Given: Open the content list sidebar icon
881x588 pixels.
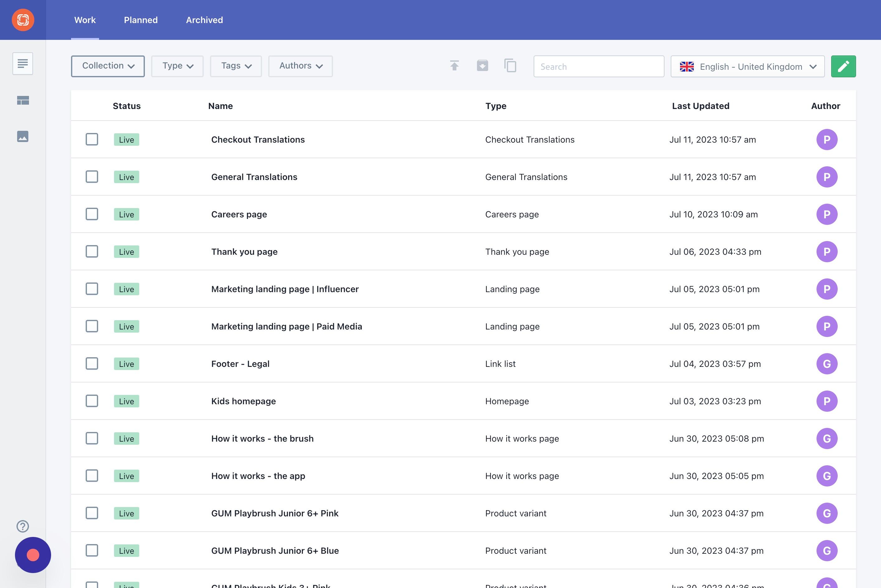Looking at the screenshot, I should point(23,63).
